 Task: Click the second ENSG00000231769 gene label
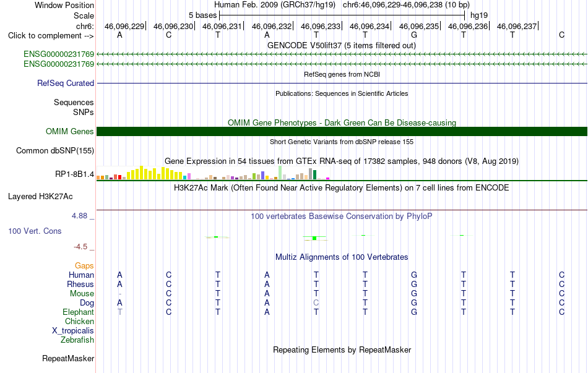(59, 64)
